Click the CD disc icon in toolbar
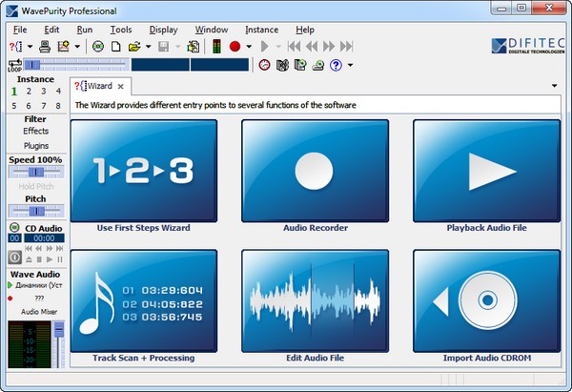The height and width of the screenshot is (392, 572). coord(98,46)
